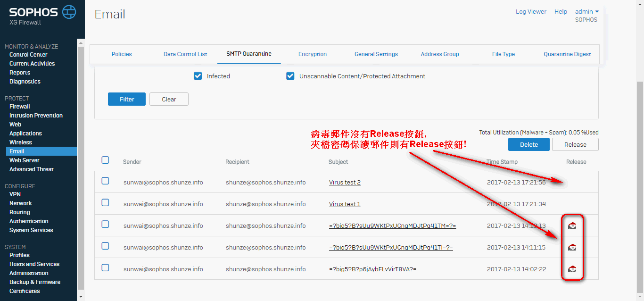Open Profiles in the sidebar

(19, 255)
